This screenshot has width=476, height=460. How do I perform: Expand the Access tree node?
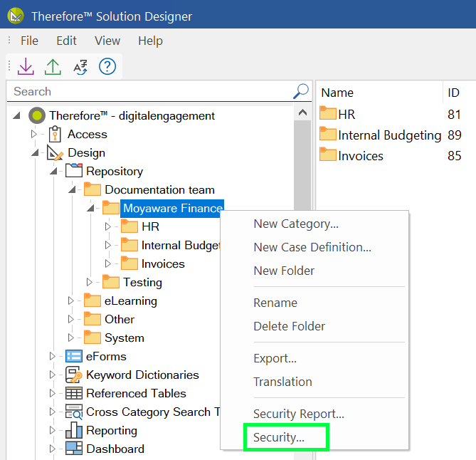pos(33,135)
